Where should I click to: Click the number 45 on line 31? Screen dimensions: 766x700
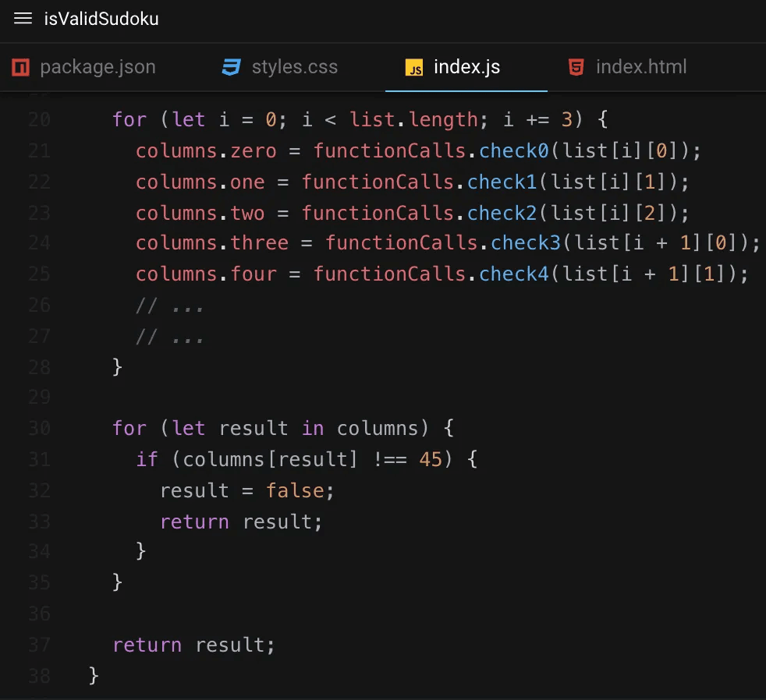(x=430, y=459)
